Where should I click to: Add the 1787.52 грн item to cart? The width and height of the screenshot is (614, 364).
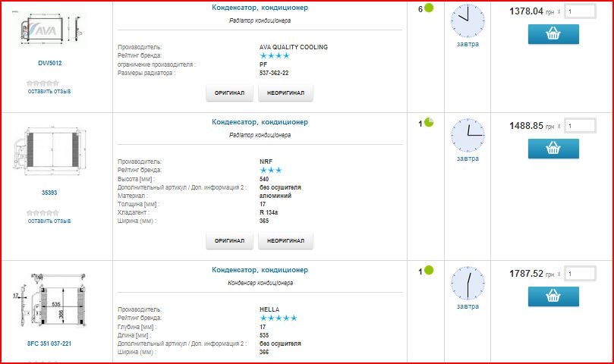tap(553, 297)
